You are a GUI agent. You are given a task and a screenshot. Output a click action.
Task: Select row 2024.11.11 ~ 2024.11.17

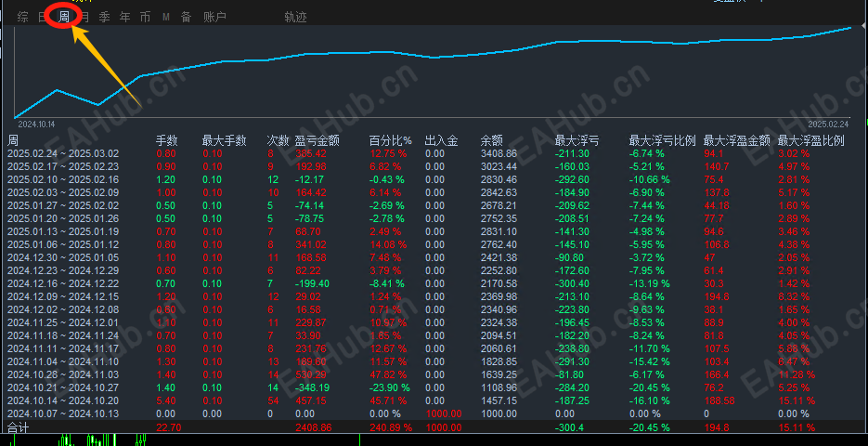tap(434, 348)
